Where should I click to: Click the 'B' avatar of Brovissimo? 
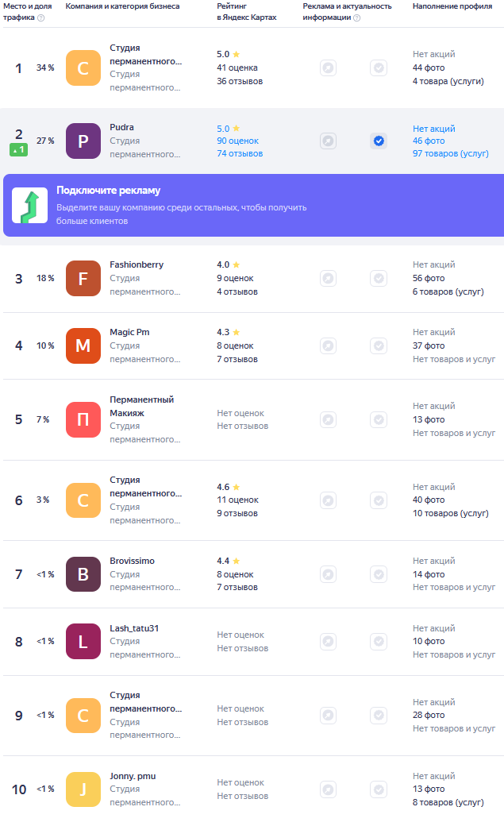click(83, 574)
